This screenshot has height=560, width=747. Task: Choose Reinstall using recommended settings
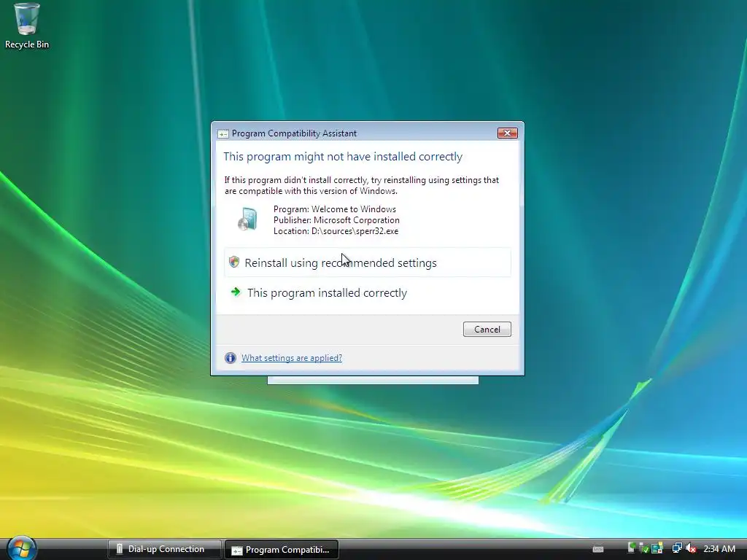(368, 262)
